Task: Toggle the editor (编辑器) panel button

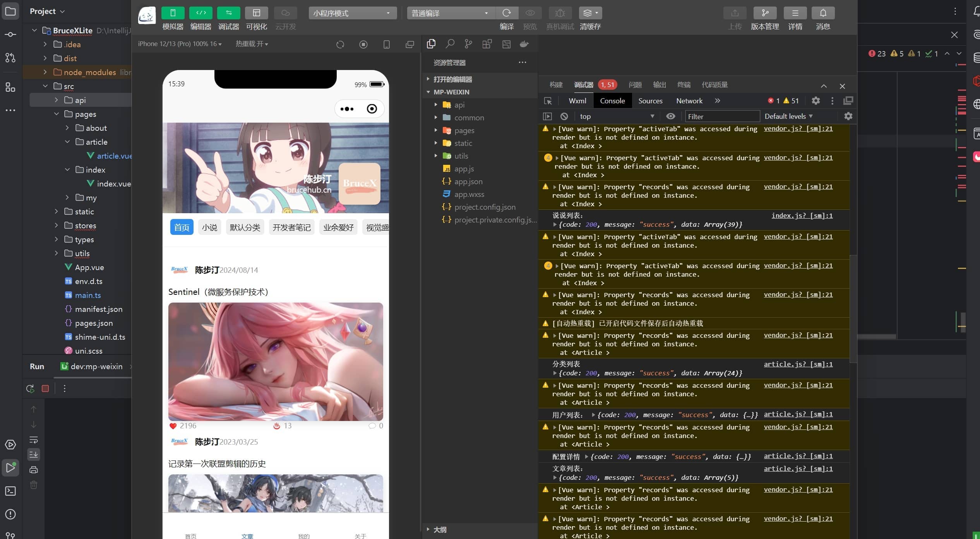Action: point(200,13)
